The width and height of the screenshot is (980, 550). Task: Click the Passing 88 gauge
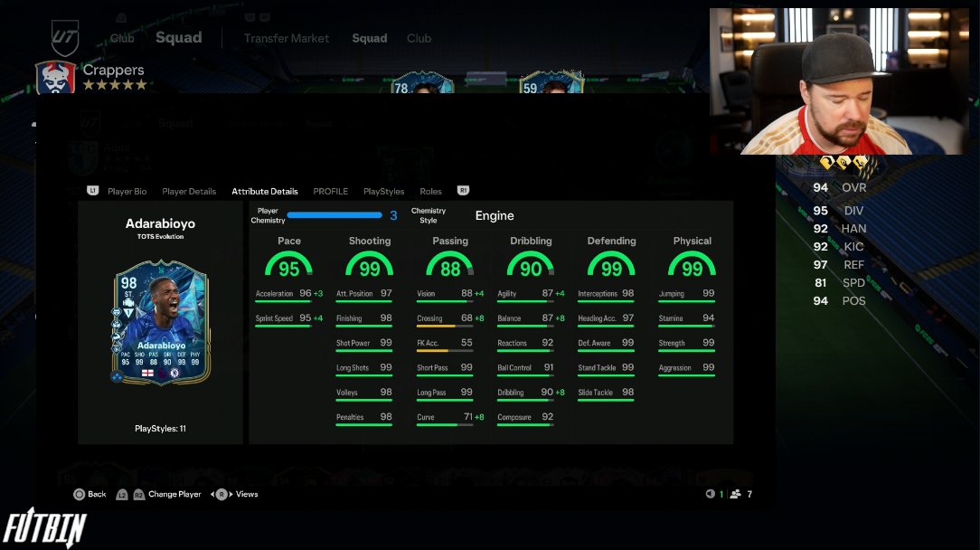[x=450, y=264]
